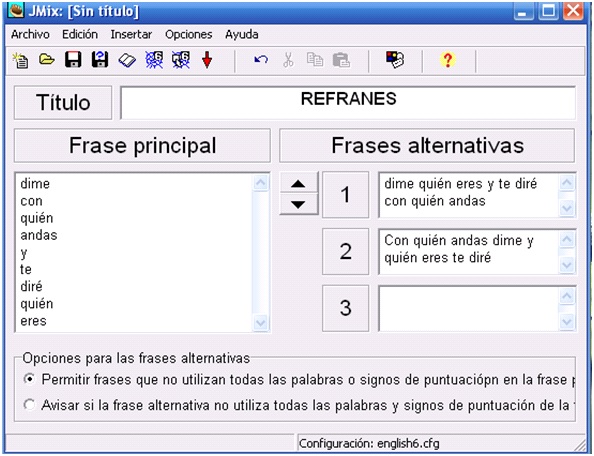Export web page with first spider-web icon
This screenshot has width=594, height=456.
(154, 60)
